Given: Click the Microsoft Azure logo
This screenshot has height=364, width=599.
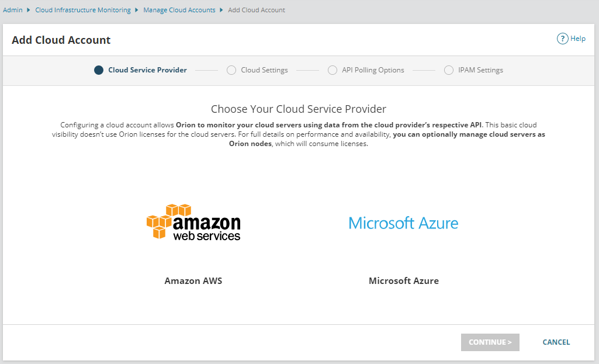Looking at the screenshot, I should point(403,223).
